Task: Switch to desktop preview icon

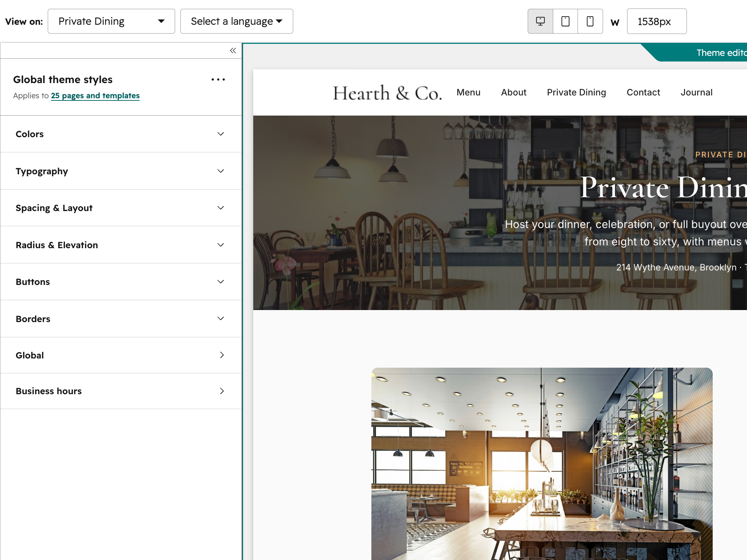Action: click(540, 21)
